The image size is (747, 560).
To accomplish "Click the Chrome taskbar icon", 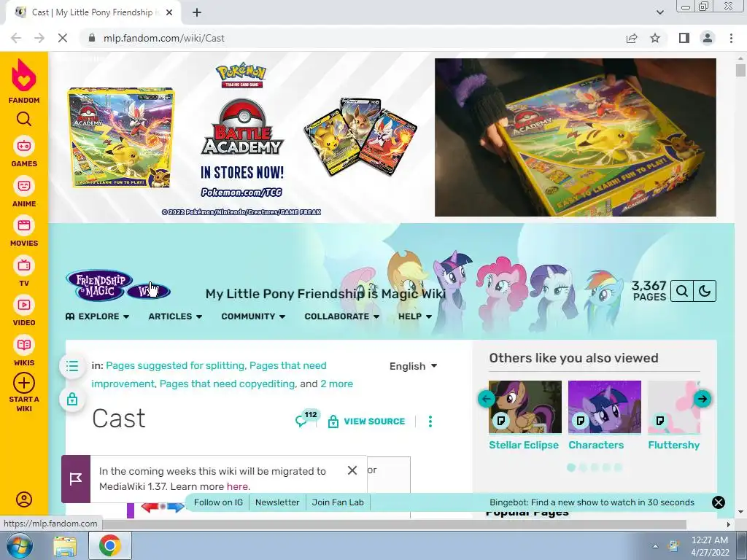I will tap(109, 545).
